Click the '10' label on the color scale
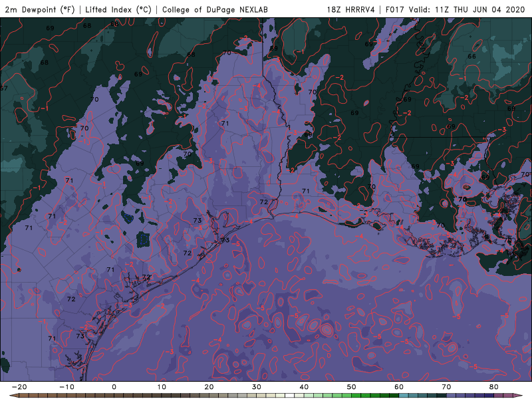 (162, 387)
